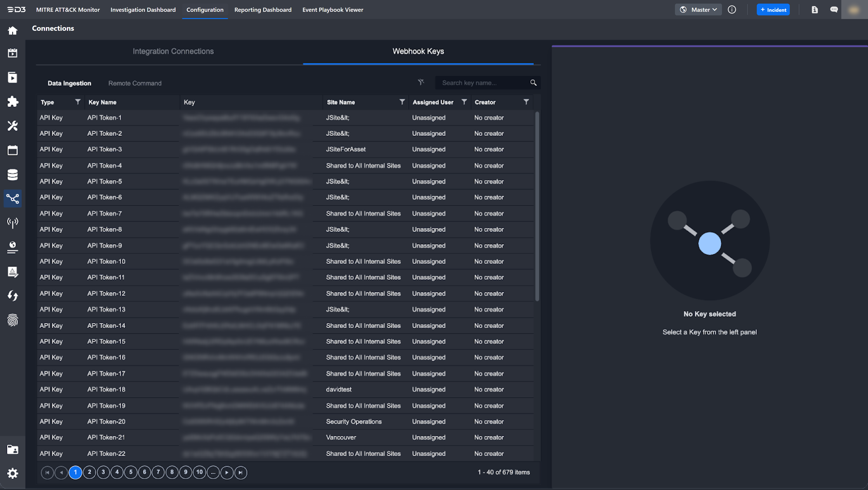868x490 pixels.
Task: Open the Site Name column filter
Action: (402, 102)
